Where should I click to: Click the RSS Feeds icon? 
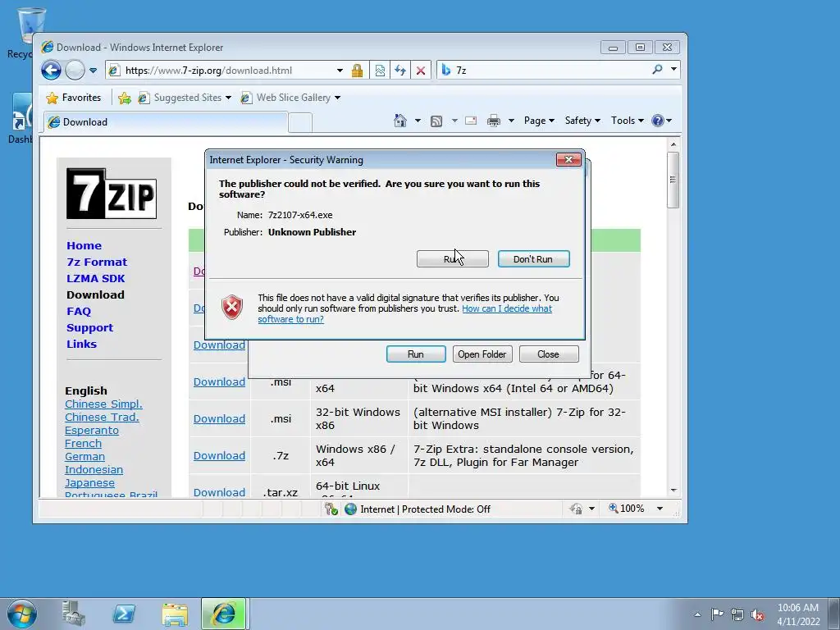point(436,121)
